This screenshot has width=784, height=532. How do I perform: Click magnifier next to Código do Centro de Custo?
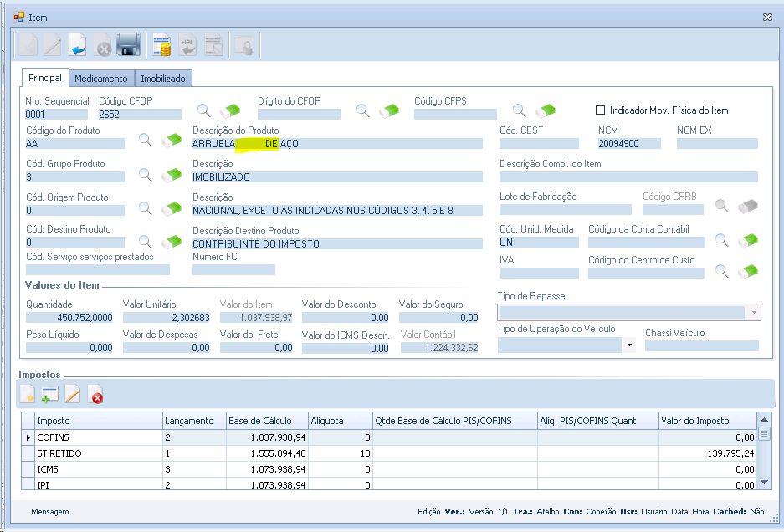721,271
